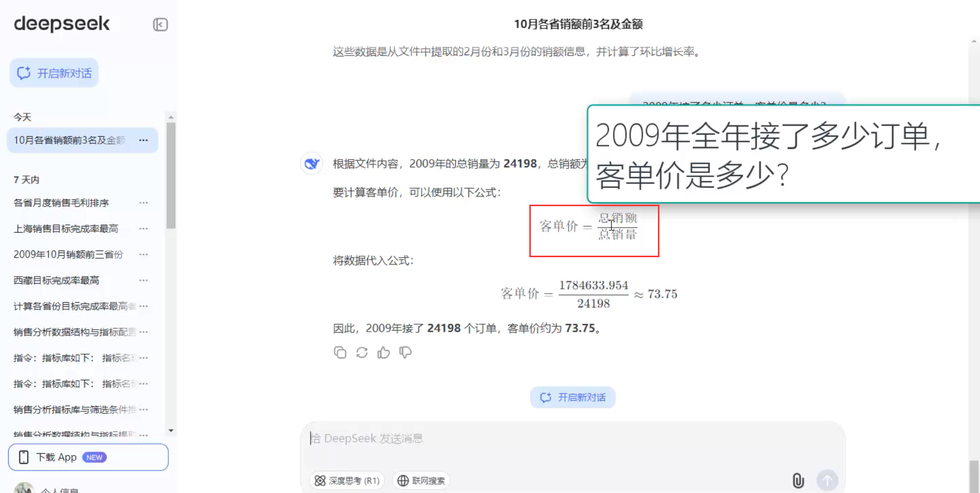
Task: Open options for 10月各省销额前3名及金额 chat
Action: [143, 140]
